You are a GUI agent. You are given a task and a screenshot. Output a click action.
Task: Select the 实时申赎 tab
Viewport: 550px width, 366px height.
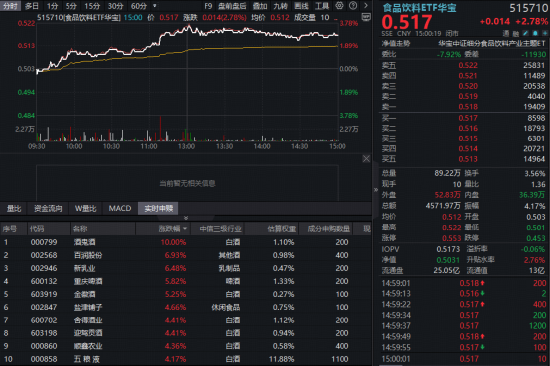[x=159, y=208]
